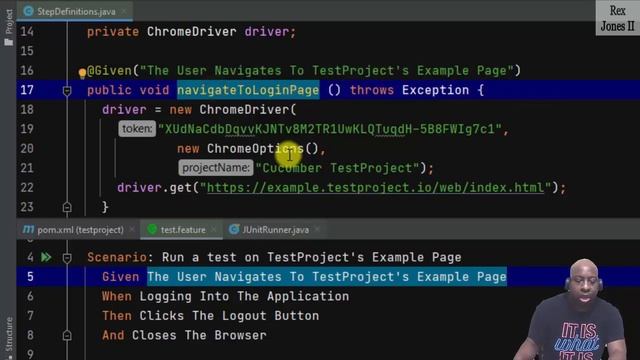Click line number 22 in the gutter
Viewport: 640px width, 360px height.
coord(27,188)
